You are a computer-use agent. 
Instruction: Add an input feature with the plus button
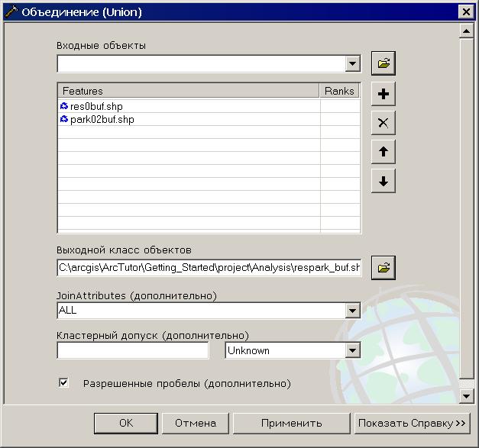383,94
